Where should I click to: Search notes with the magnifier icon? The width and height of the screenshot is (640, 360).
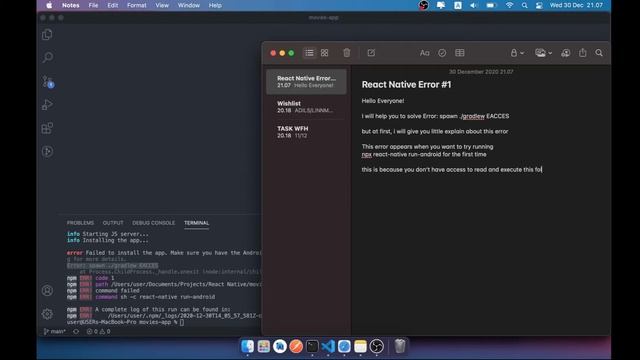tap(599, 53)
